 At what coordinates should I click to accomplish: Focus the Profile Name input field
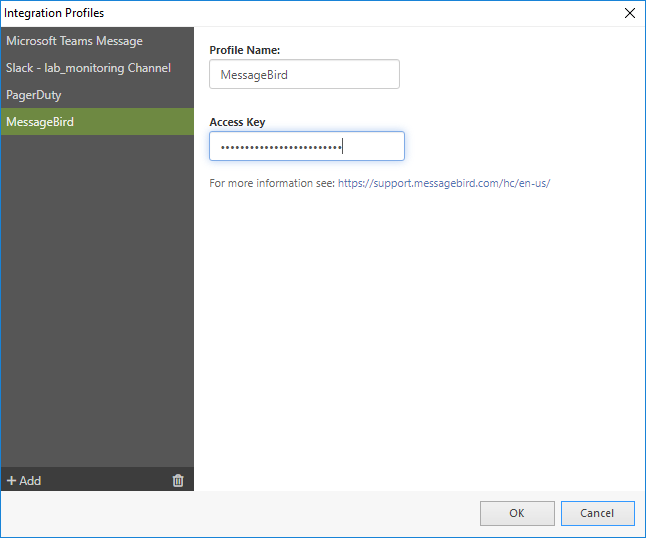[304, 74]
